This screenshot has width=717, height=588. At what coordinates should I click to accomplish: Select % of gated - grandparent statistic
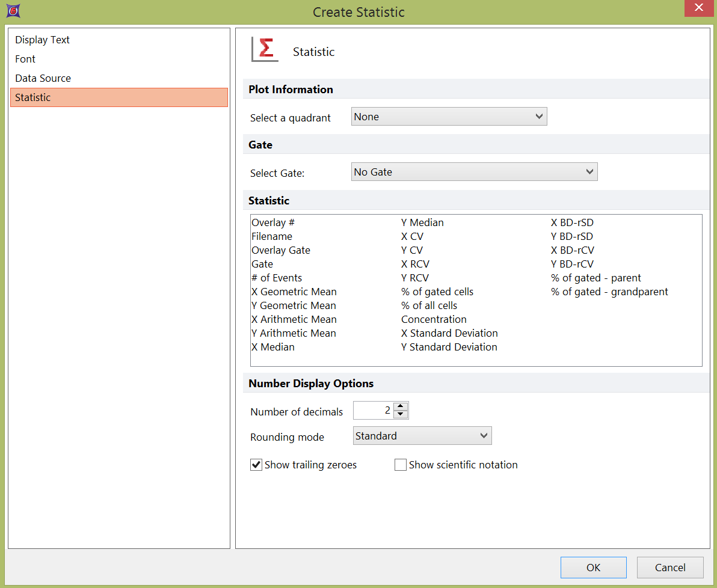[x=609, y=292]
